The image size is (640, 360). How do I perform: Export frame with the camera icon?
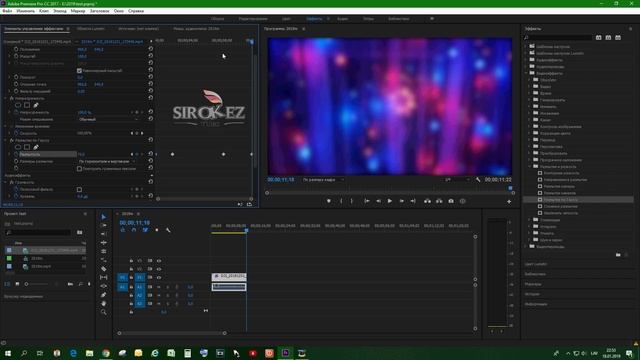(451, 201)
